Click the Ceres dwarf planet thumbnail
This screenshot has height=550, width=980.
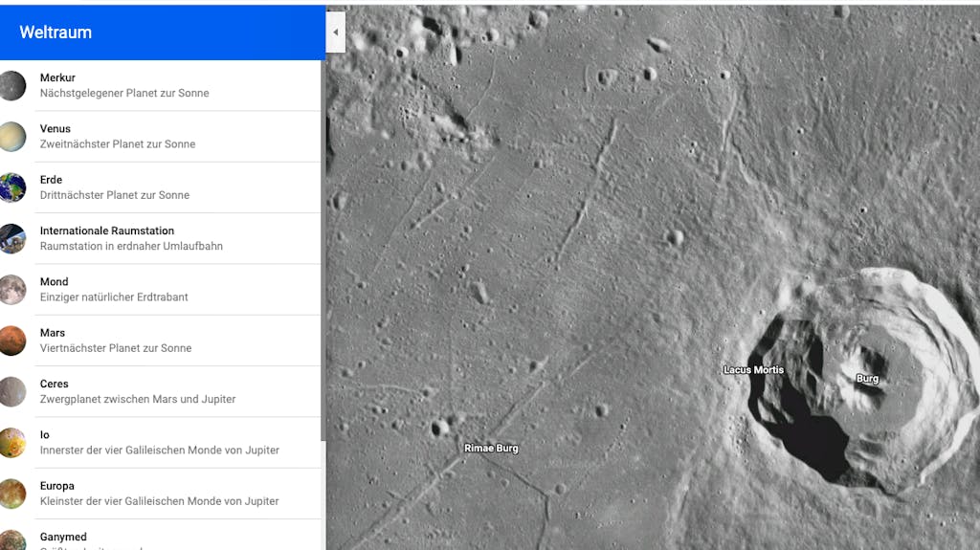coord(12,392)
